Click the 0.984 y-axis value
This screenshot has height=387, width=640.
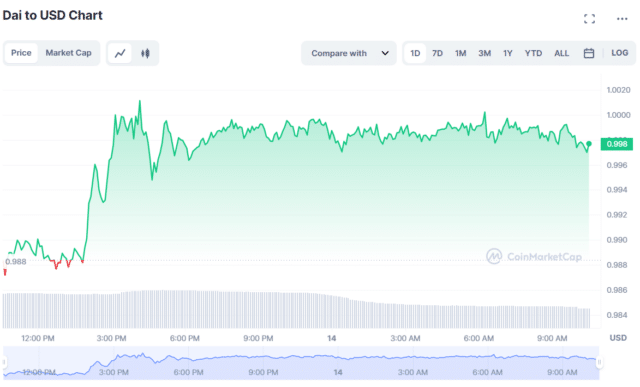pos(617,315)
